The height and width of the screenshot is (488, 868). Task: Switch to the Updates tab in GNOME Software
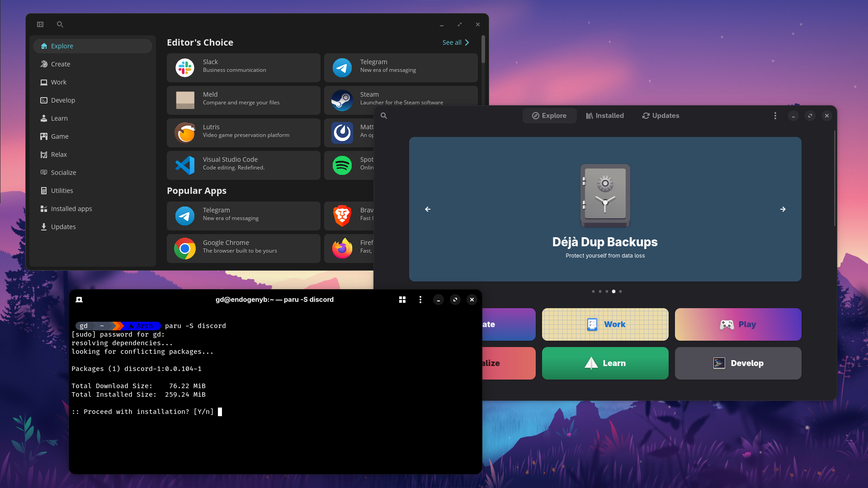pos(661,116)
